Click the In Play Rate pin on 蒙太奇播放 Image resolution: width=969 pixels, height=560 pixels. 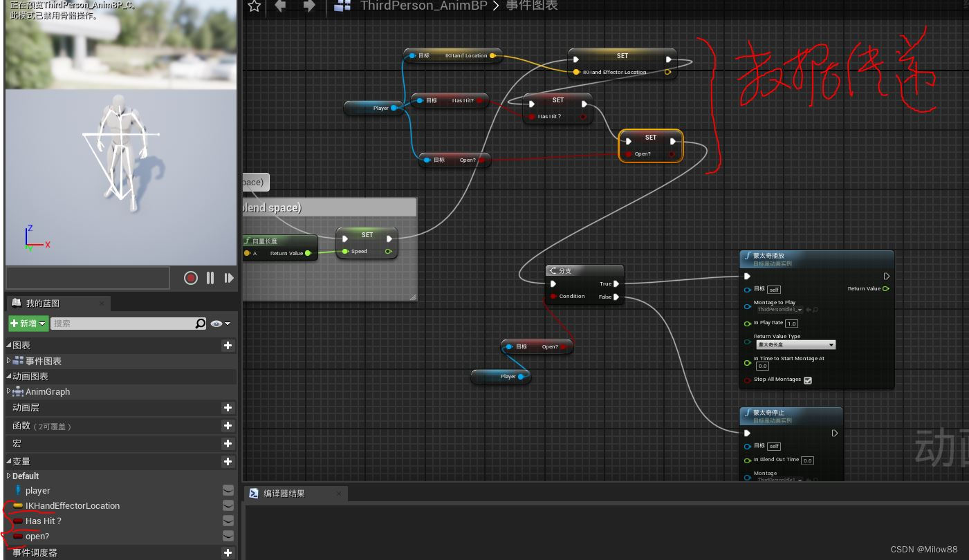tap(748, 324)
